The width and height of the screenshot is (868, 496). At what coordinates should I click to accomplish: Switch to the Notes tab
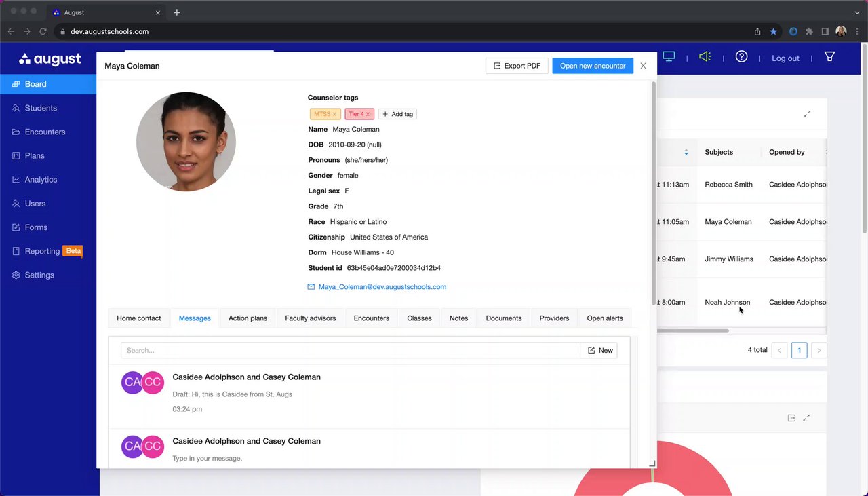click(x=458, y=318)
